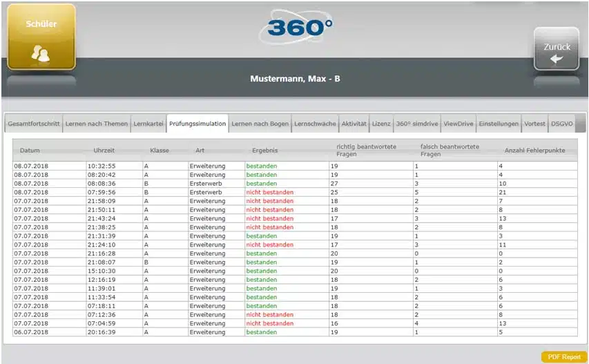Click the 360° logo at top
This screenshot has height=364, width=589.
[x=300, y=28]
